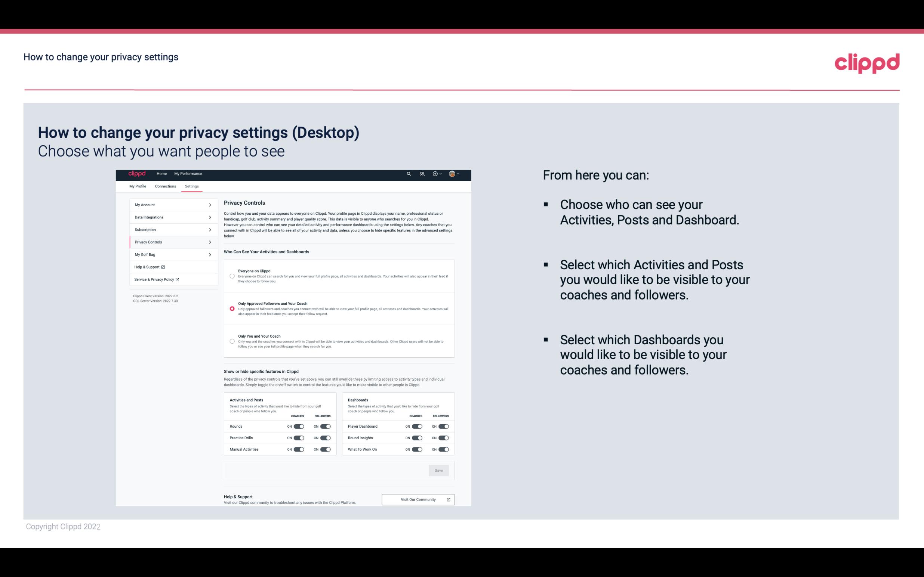Image resolution: width=924 pixels, height=577 pixels.
Task: Select the Settings tab
Action: pos(192,187)
